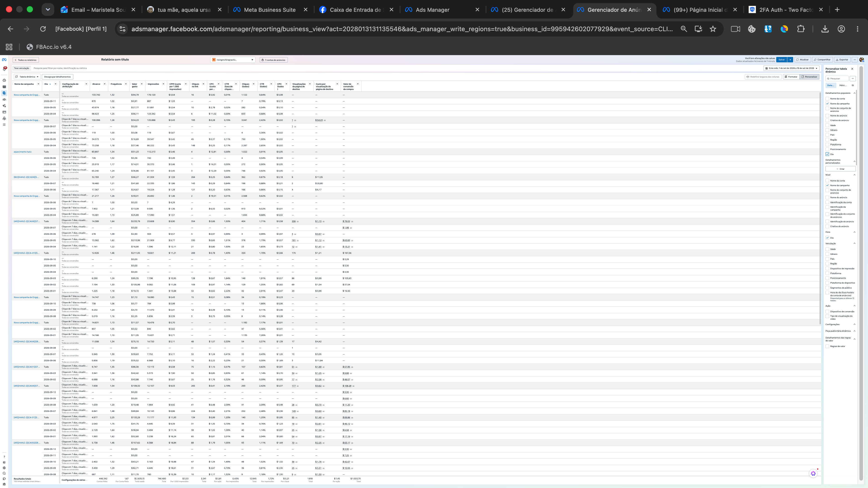Open account overview gauge icon in left sidebar
The height and width of the screenshot is (488, 868).
4,80
